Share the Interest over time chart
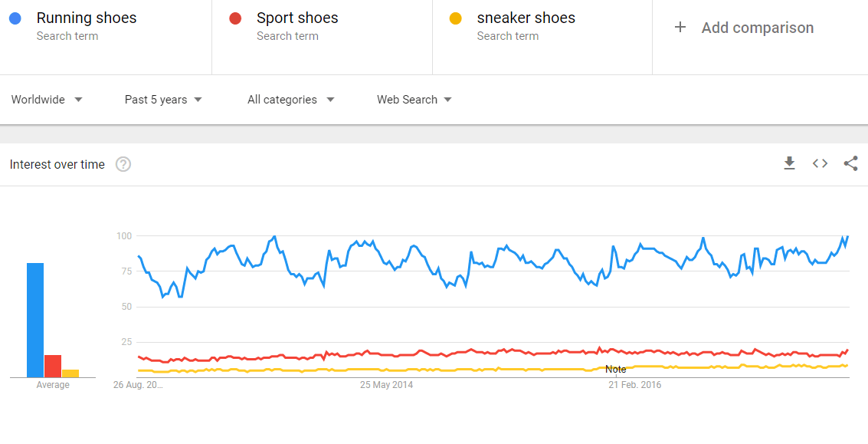Image resolution: width=868 pixels, height=444 pixels. [851, 163]
